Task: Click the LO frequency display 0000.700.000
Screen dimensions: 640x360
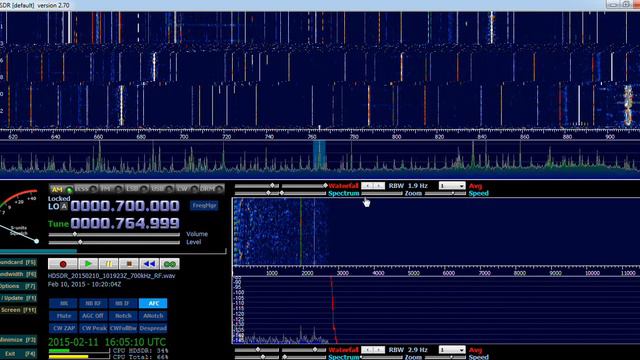Action: 125,206
